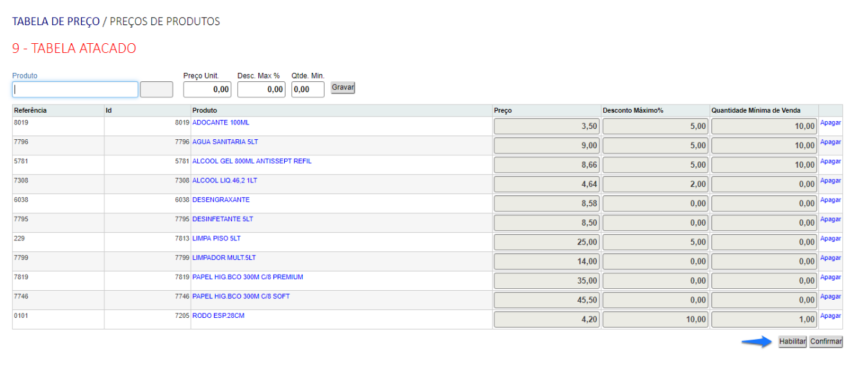The width and height of the screenshot is (868, 372).
Task: Open the TABELA DE PREÇO breadcrumb link
Action: click(55, 21)
